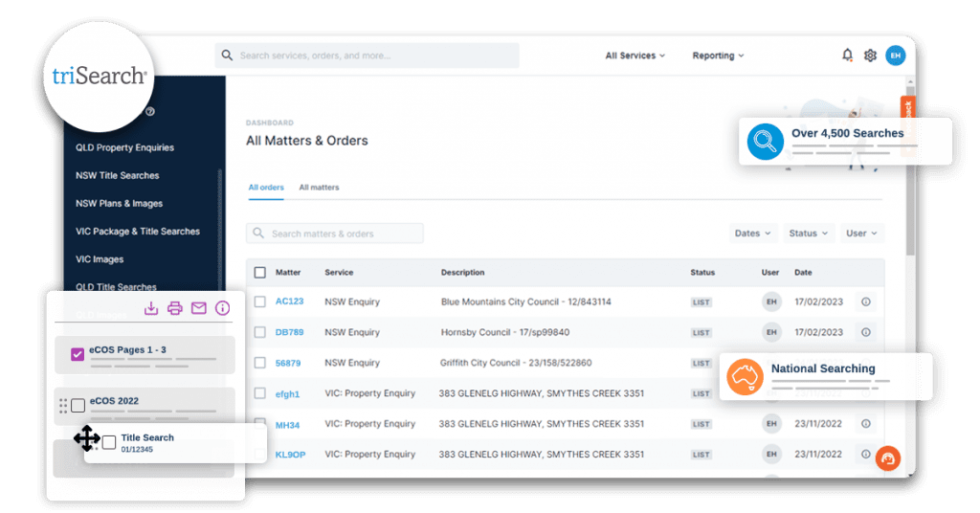Open NSW Title Searches in sidebar
Viewport: 980px width, 513px height.
tap(118, 176)
